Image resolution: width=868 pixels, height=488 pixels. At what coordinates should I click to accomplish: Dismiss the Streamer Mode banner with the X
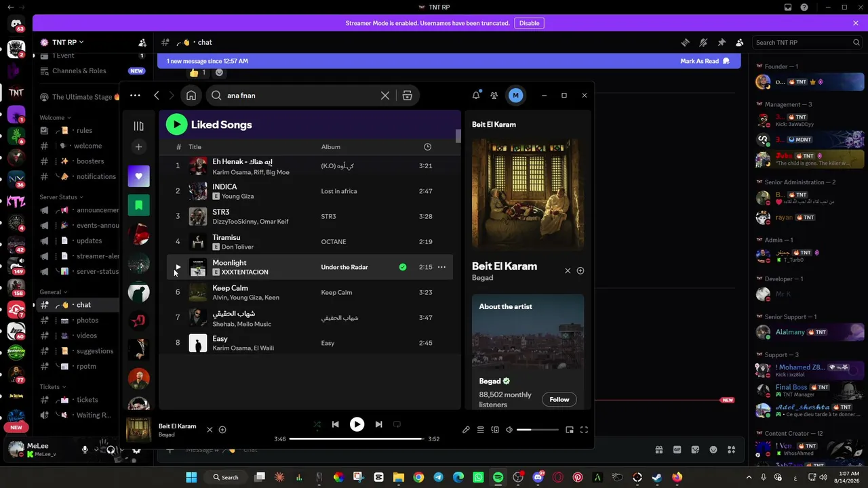856,23
